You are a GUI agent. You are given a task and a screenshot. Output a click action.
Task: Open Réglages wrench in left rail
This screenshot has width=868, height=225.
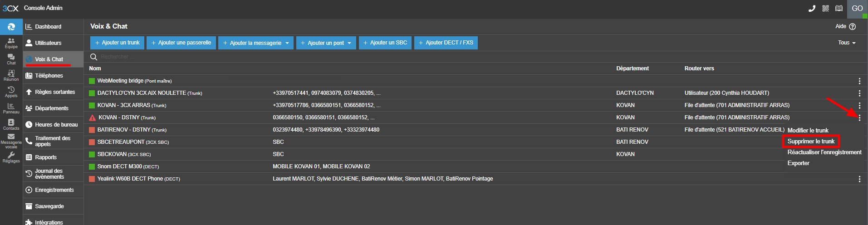11,157
